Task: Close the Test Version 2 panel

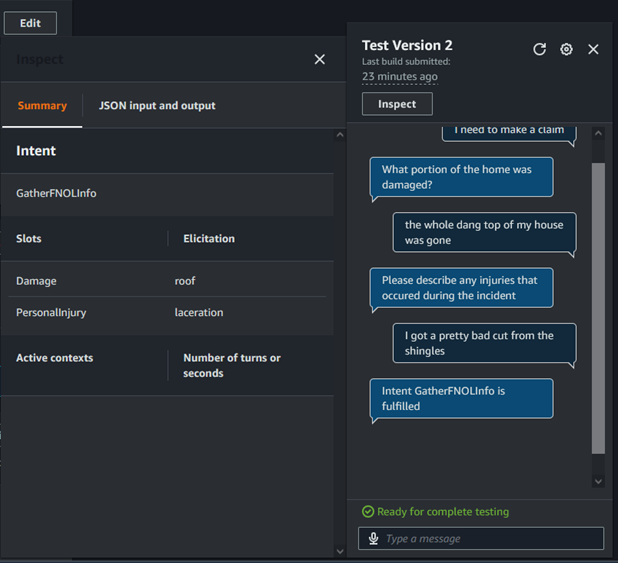Action: click(593, 49)
